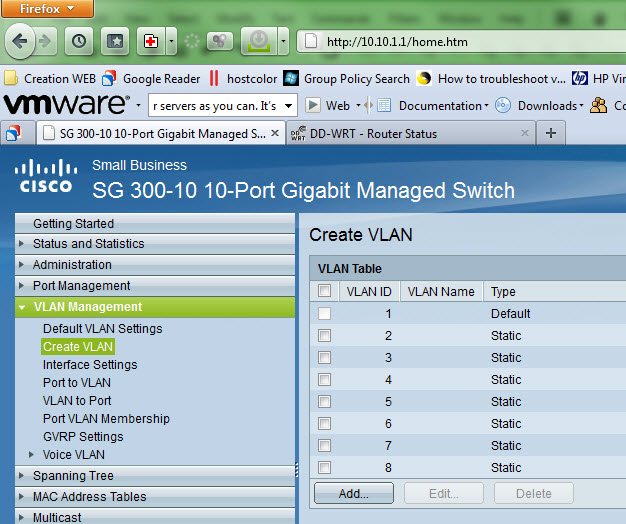
Task: Check the checkbox for VLAN ID 2
Action: coord(325,335)
